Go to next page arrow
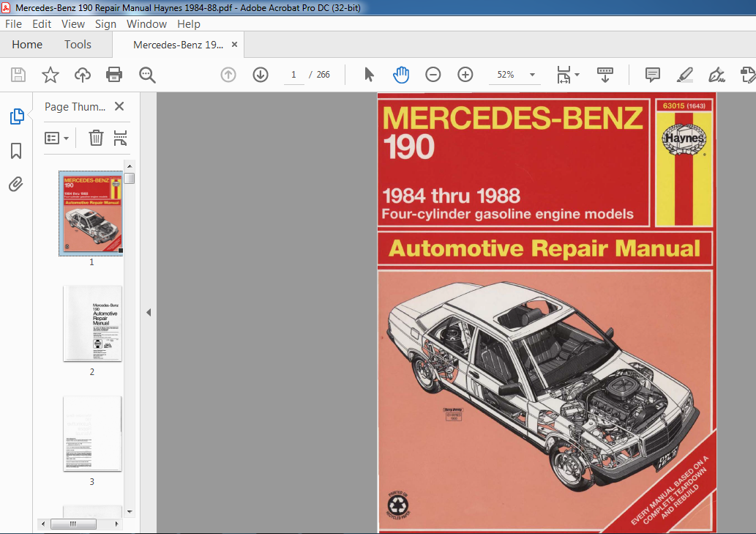The image size is (756, 534). [261, 75]
